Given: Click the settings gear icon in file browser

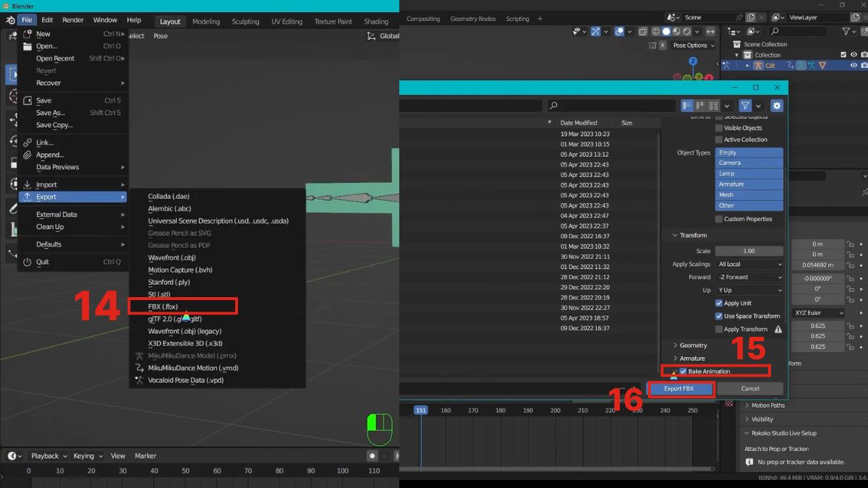Looking at the screenshot, I should (777, 106).
